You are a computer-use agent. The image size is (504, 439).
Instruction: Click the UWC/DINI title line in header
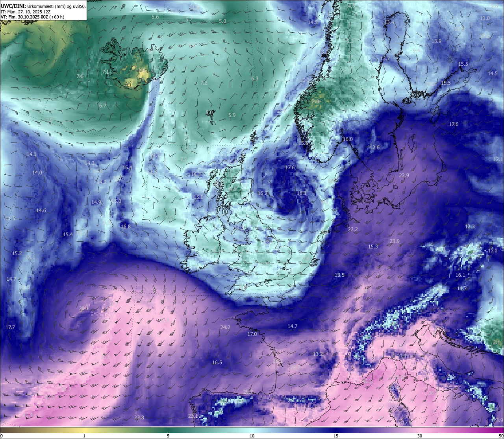pyautogui.click(x=43, y=6)
